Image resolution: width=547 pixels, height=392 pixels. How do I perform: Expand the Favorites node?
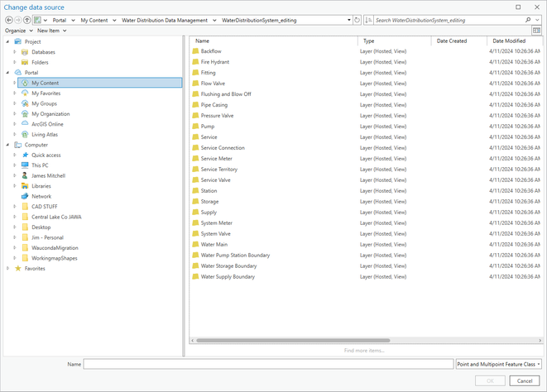(x=7, y=268)
